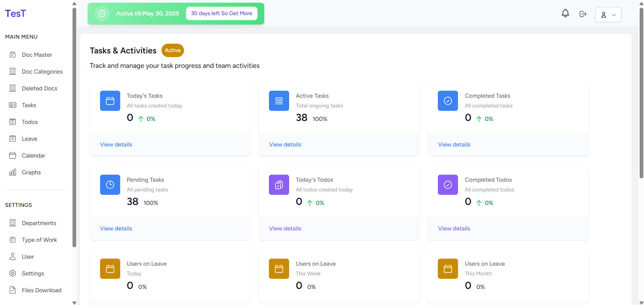Click the Today's Tasks calendar icon
This screenshot has height=305, width=644.
[x=110, y=101]
